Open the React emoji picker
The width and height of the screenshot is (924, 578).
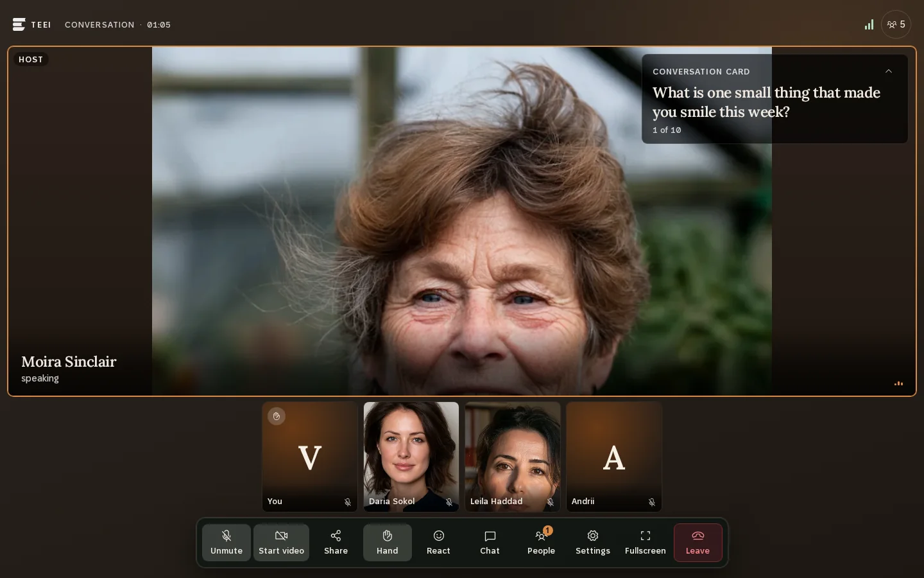pos(439,543)
